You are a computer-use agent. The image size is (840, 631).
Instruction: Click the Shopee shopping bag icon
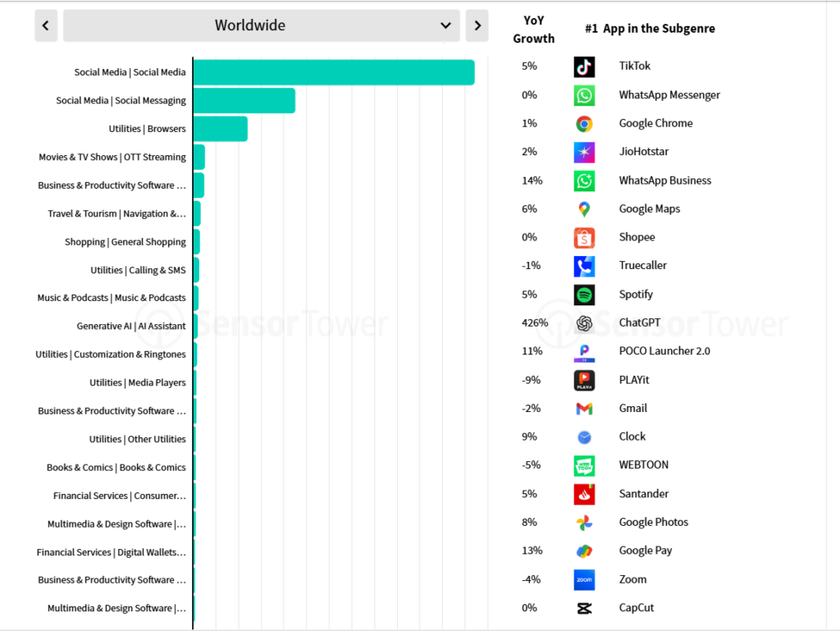(584, 237)
